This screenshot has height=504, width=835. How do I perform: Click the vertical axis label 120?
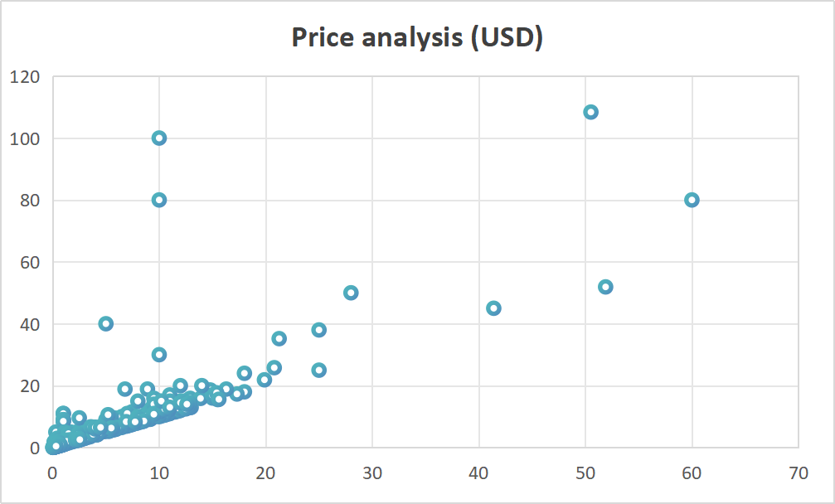[25, 77]
